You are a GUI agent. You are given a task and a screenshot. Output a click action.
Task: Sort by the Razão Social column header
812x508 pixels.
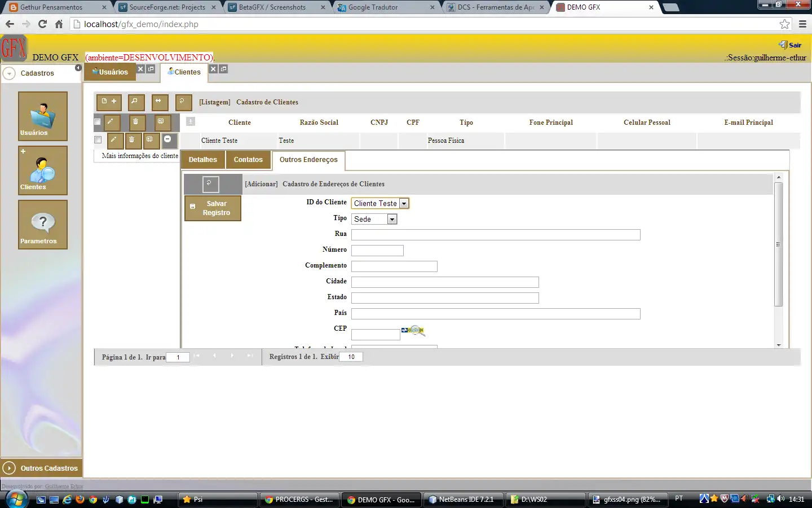click(x=319, y=122)
